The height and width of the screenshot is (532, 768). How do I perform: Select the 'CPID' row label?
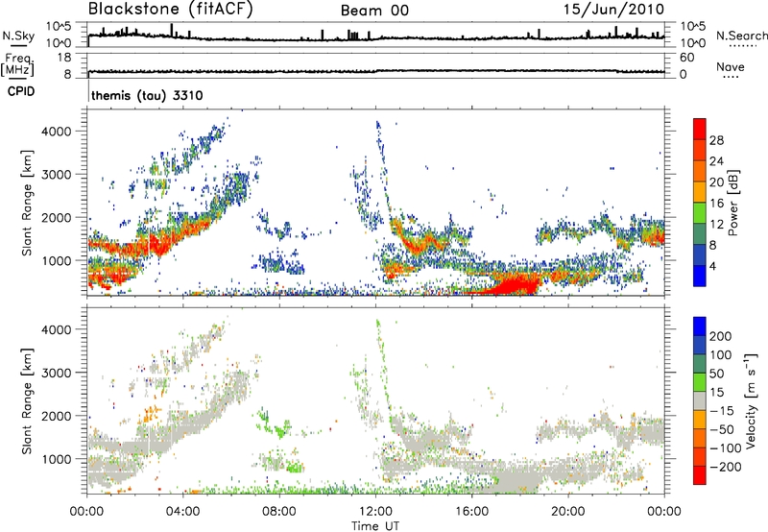coord(21,91)
